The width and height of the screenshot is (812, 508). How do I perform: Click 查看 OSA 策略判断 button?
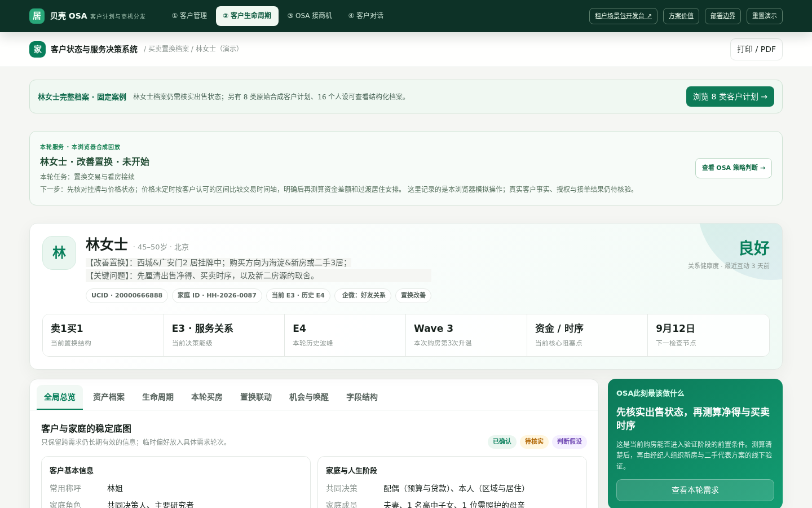click(734, 168)
